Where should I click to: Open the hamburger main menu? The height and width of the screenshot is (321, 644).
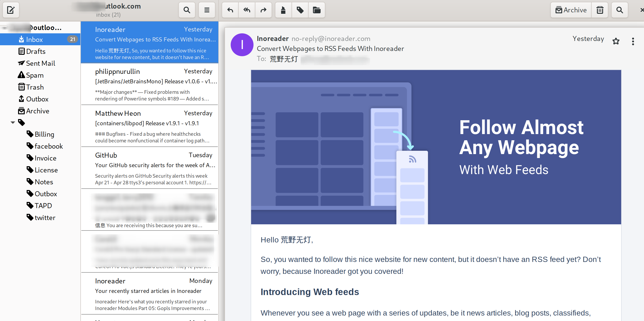[207, 10]
